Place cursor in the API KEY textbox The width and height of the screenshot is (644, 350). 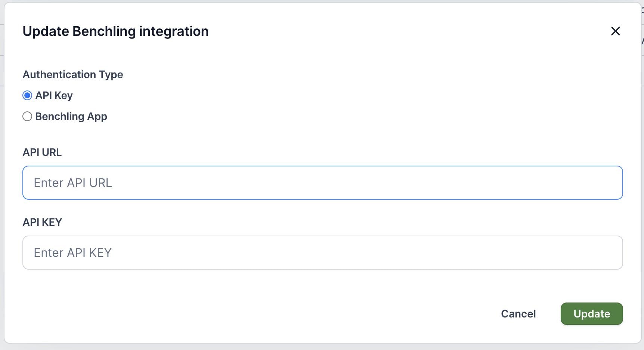point(322,252)
